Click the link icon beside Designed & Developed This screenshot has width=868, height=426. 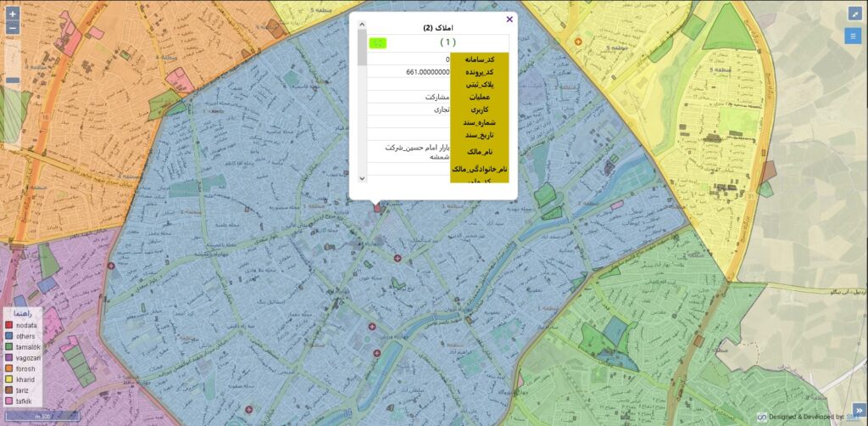tap(762, 418)
